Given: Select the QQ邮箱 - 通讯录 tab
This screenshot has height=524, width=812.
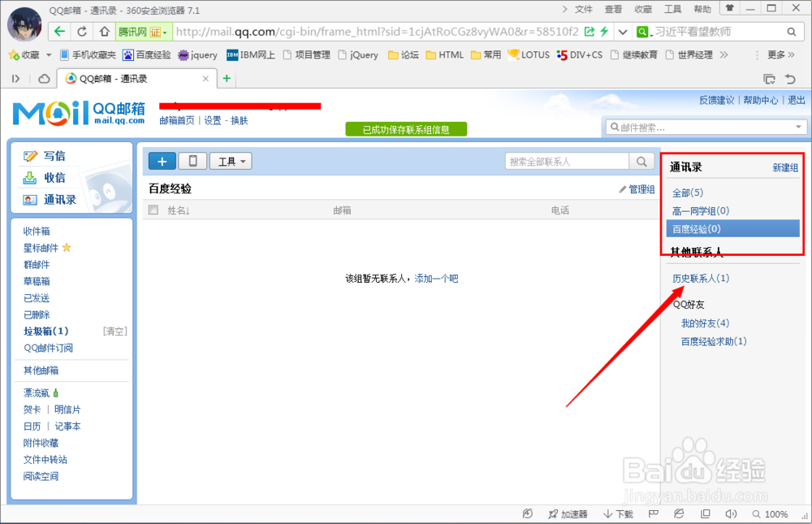Looking at the screenshot, I should pyautogui.click(x=135, y=79).
